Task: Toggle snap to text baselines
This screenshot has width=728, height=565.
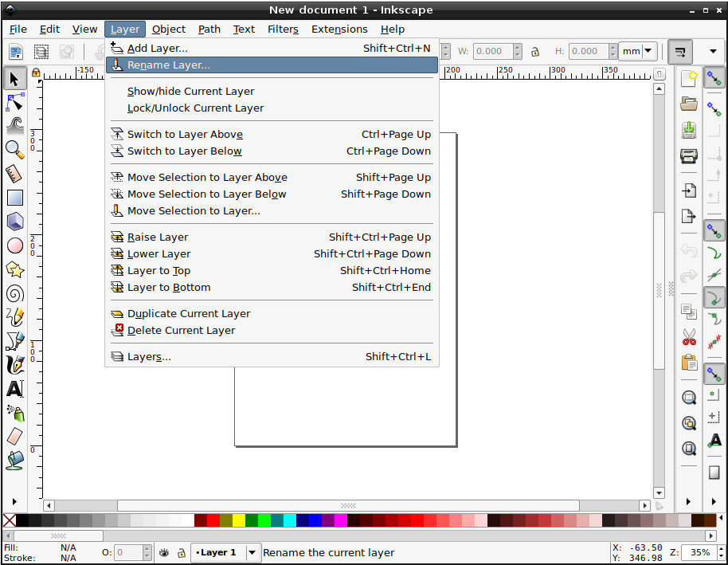Action: [714, 441]
